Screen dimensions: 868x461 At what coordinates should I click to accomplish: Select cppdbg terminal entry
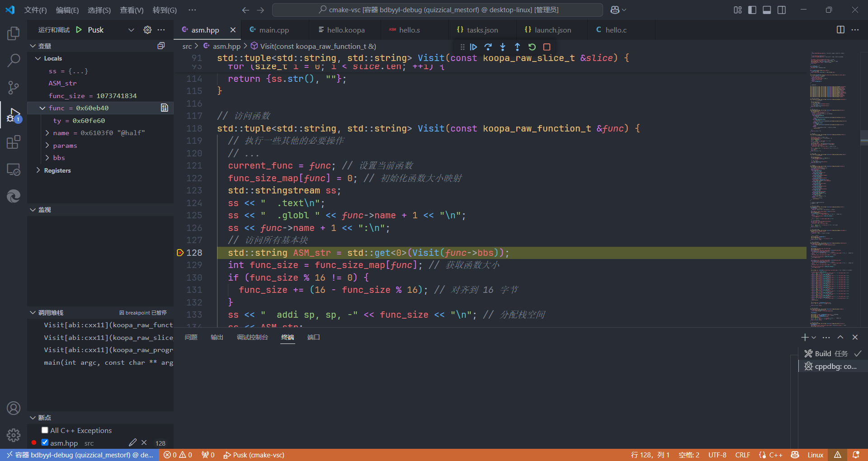click(832, 366)
